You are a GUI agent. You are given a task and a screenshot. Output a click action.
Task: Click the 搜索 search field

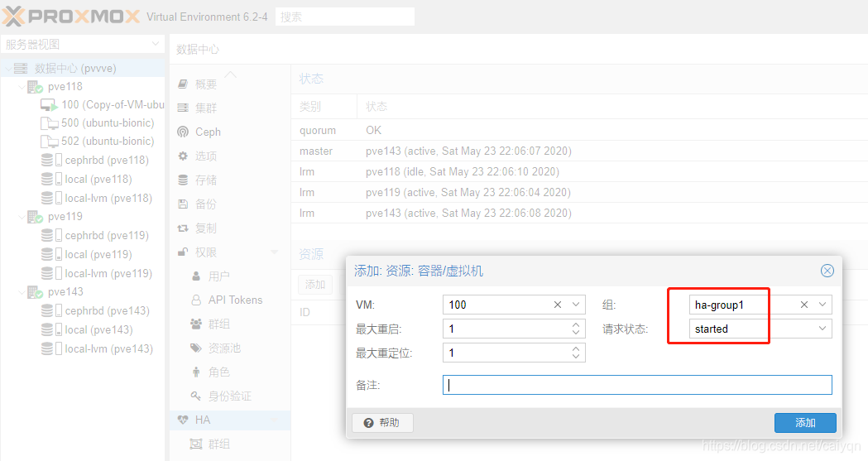pos(345,17)
